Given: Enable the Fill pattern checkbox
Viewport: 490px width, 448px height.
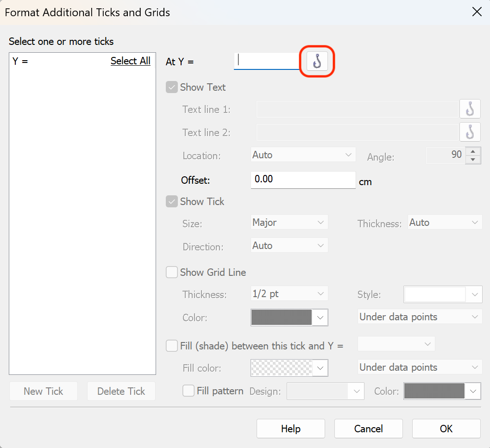Looking at the screenshot, I should click(x=188, y=391).
